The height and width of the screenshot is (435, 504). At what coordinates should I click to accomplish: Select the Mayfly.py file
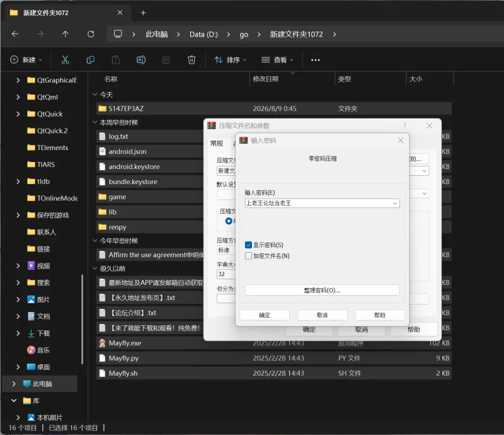pyautogui.click(x=274, y=358)
